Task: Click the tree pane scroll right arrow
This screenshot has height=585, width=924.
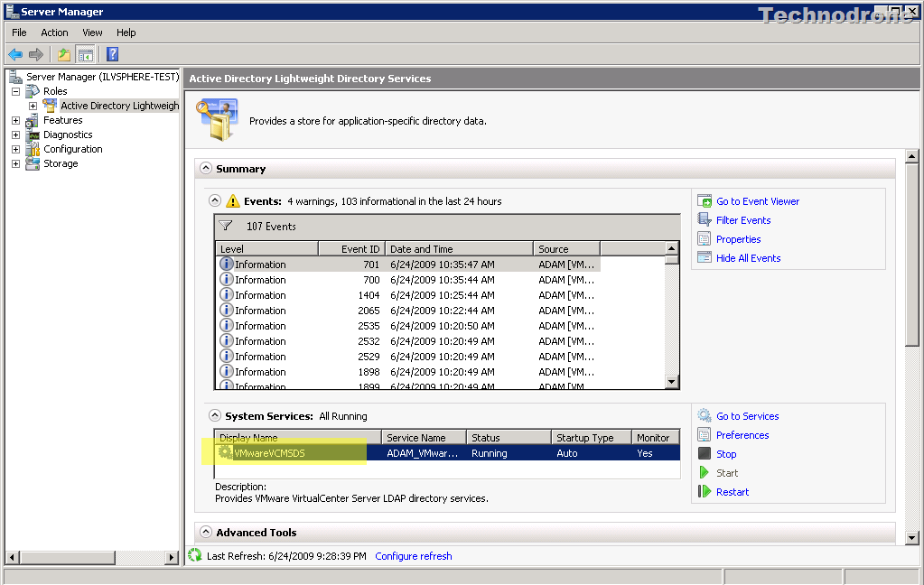Action: (172, 557)
